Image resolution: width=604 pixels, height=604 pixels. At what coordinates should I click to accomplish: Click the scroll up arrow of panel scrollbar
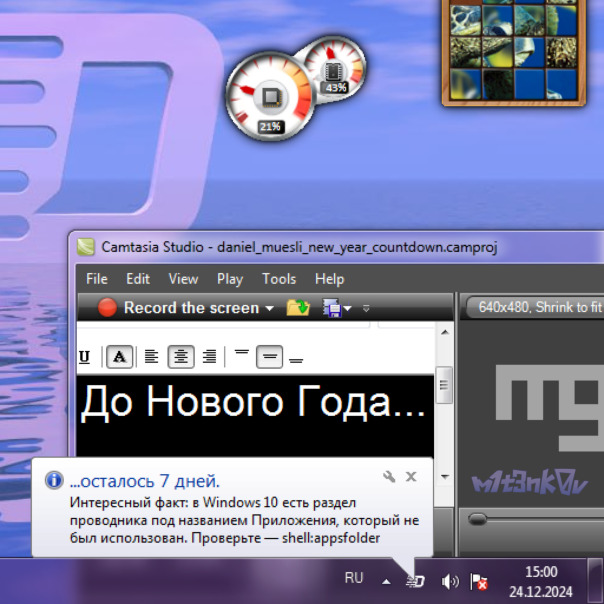tap(445, 332)
